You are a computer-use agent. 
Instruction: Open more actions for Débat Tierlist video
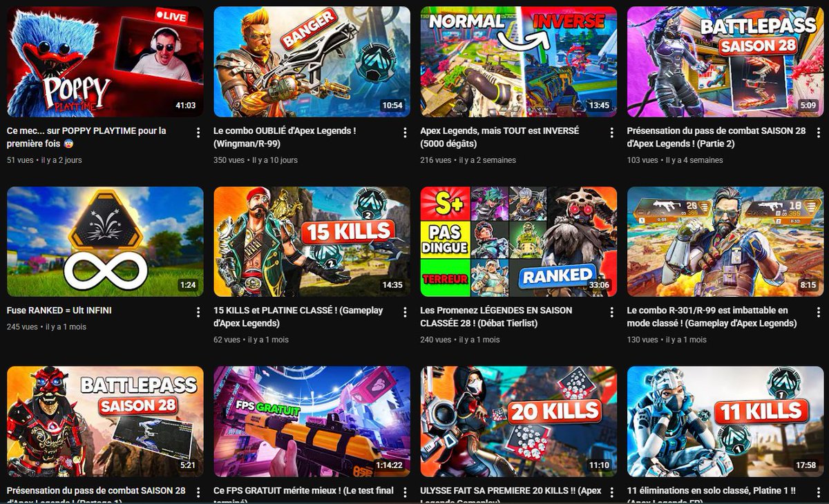tap(611, 312)
